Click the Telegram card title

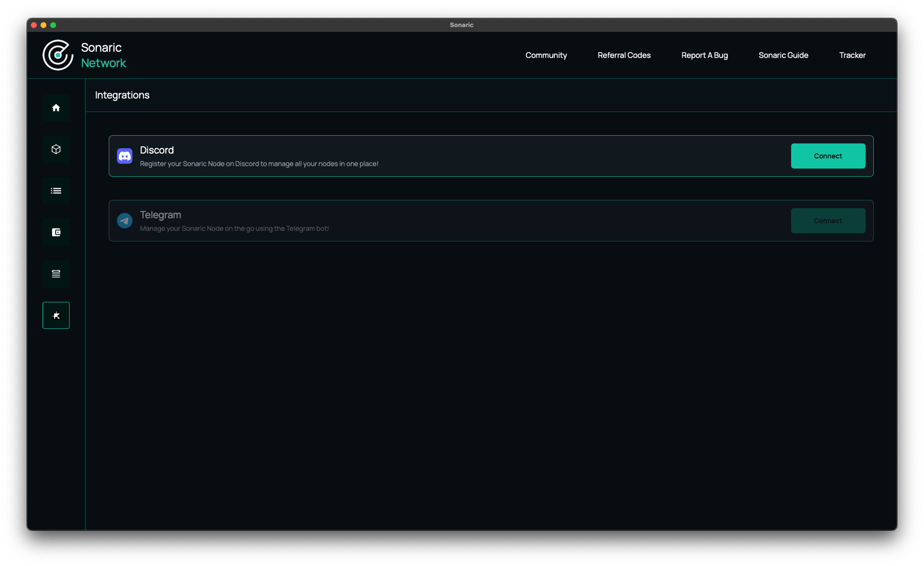[x=160, y=215]
